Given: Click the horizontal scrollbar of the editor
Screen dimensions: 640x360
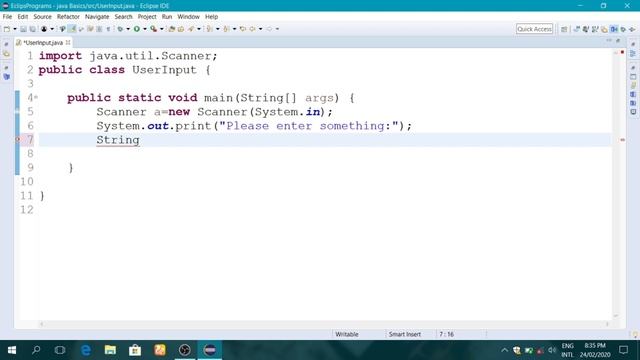Looking at the screenshot, I should [324, 324].
